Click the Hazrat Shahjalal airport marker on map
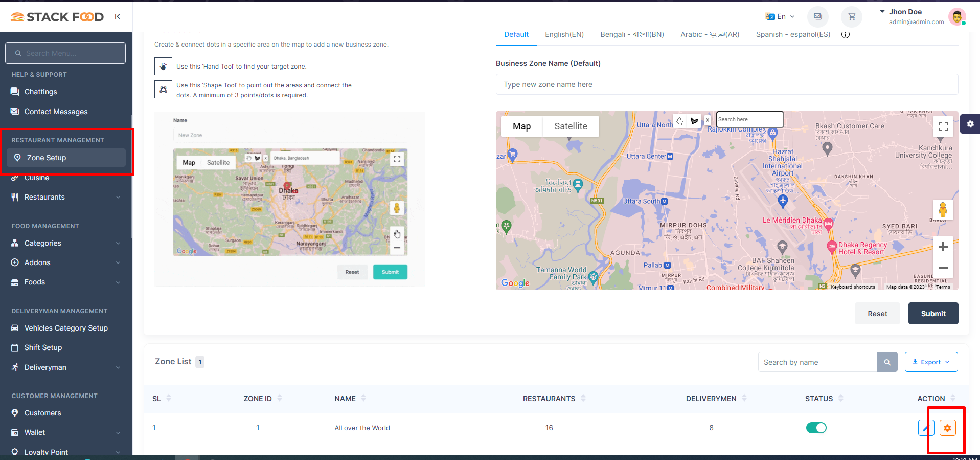This screenshot has height=460, width=980. point(783,201)
